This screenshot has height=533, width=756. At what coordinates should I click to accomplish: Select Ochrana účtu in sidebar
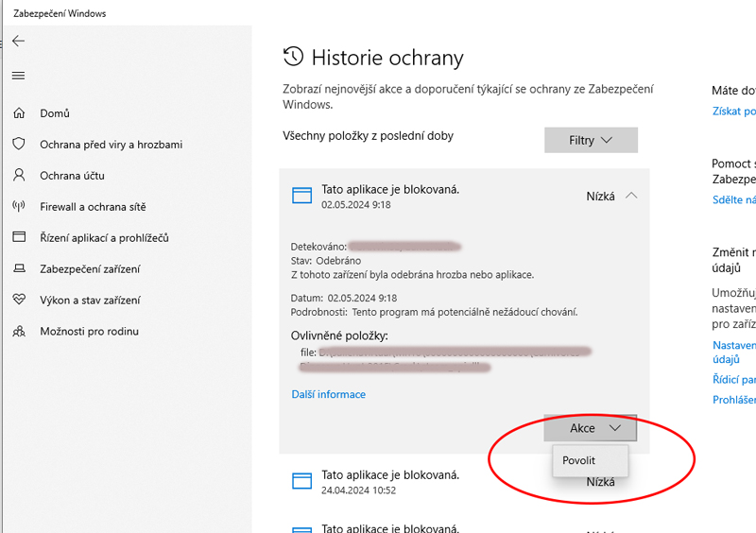(x=72, y=176)
